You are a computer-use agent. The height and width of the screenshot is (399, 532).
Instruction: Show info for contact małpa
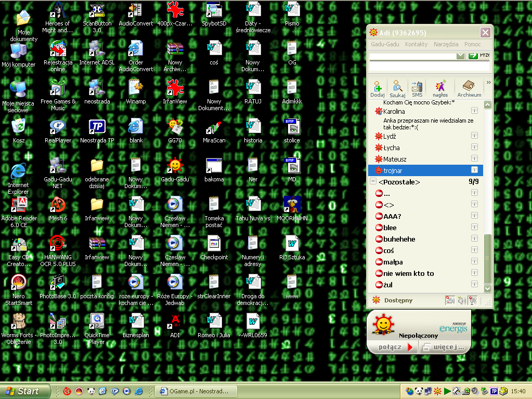pos(474,261)
